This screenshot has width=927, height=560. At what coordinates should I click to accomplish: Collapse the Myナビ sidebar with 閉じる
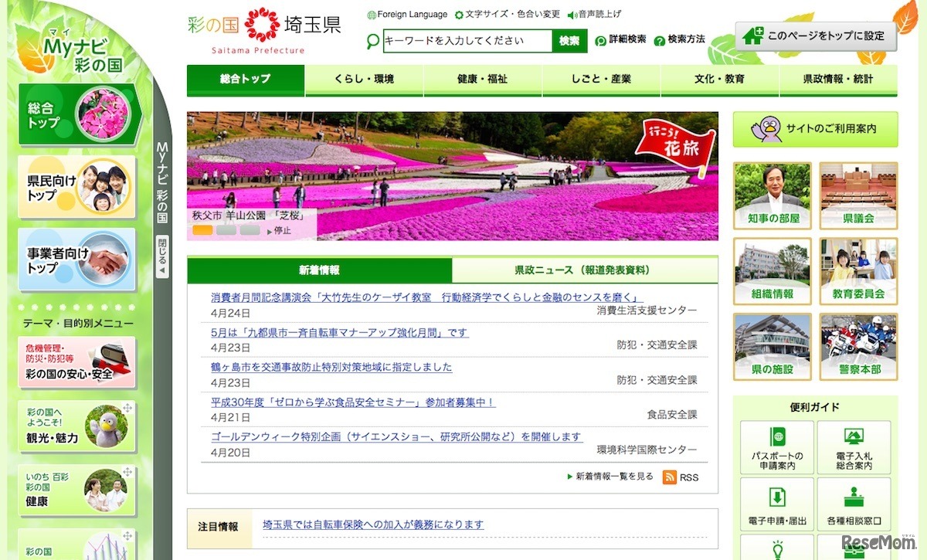[162, 256]
